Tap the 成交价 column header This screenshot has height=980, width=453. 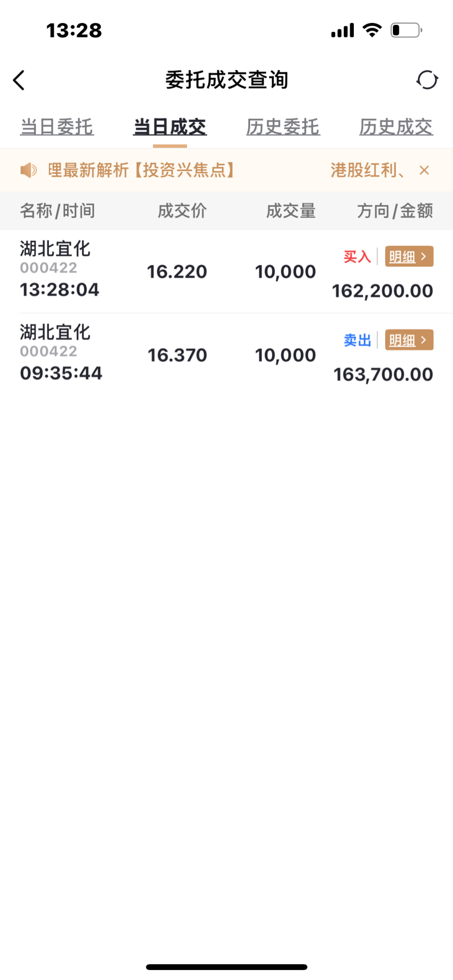[182, 211]
